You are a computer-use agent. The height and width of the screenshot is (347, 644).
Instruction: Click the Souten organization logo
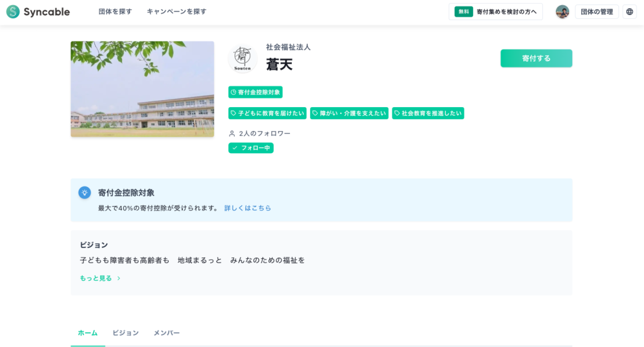[242, 59]
